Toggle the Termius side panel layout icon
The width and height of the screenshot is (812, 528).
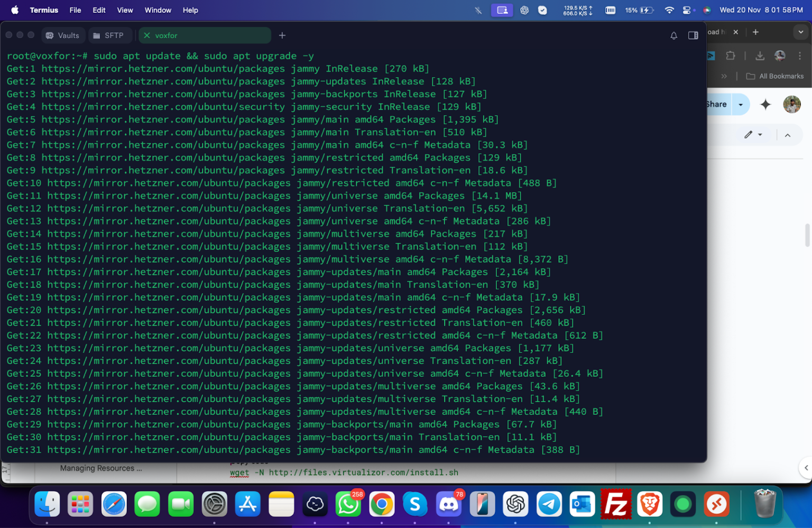pyautogui.click(x=693, y=35)
